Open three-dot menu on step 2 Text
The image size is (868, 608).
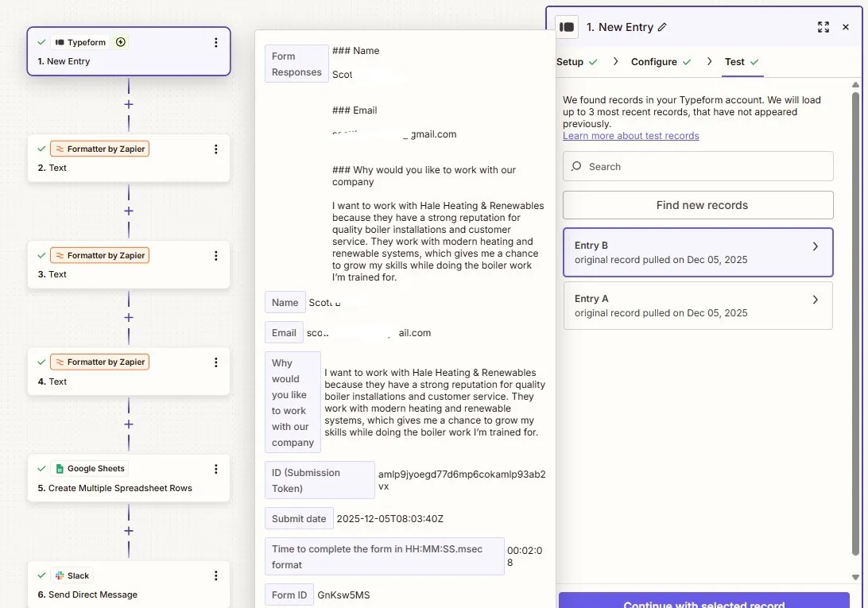click(x=216, y=149)
